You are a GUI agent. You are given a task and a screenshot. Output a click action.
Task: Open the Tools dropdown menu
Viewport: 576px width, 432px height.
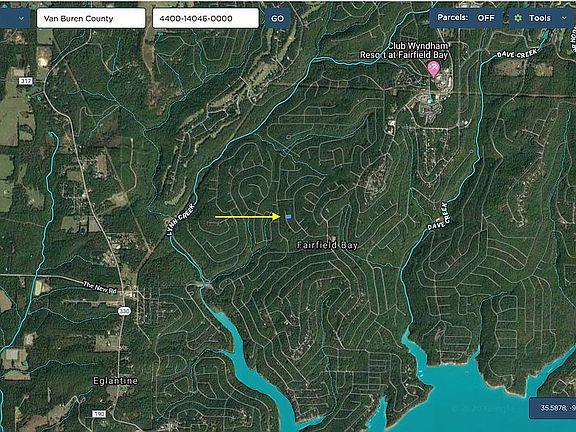point(540,18)
